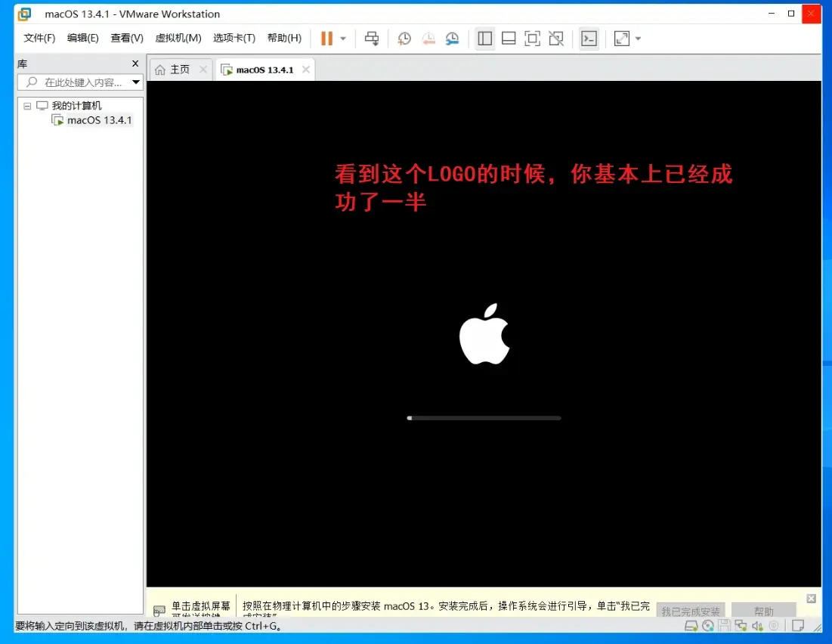Toggle the thumbnail bar view
Screen dimensions: 832x644
[x=509, y=39]
